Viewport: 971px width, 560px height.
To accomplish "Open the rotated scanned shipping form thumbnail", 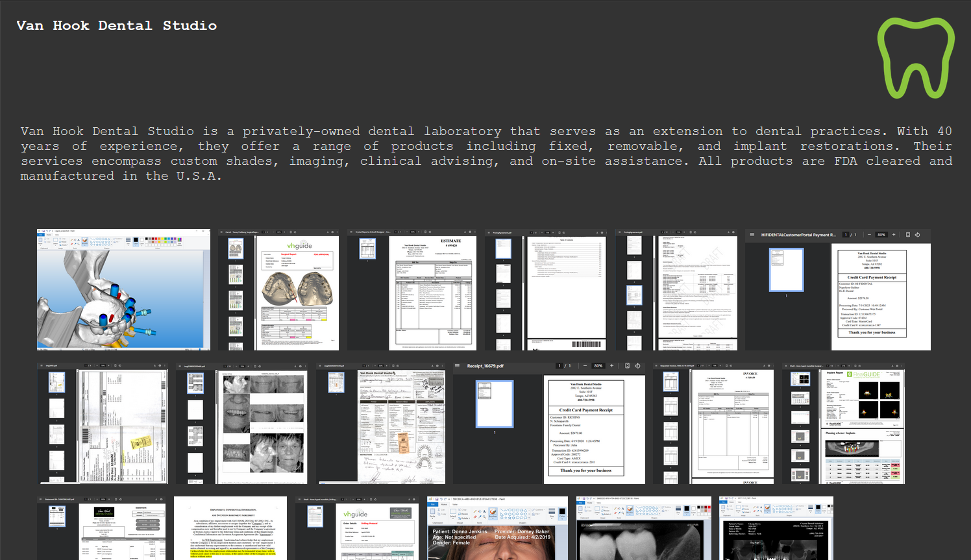I will (x=103, y=423).
